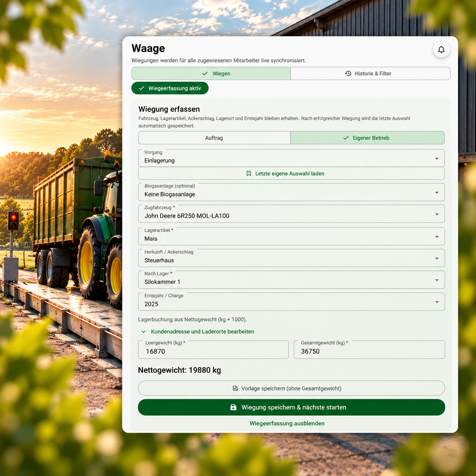
Task: Click the bookmark icon on load-selection button
Action: [249, 173]
